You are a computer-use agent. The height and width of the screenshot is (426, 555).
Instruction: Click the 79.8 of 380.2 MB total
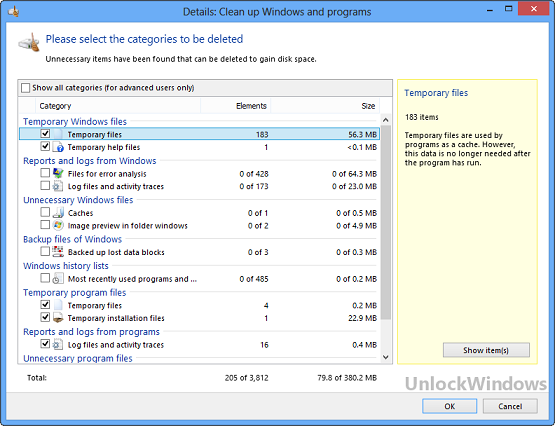click(x=347, y=378)
